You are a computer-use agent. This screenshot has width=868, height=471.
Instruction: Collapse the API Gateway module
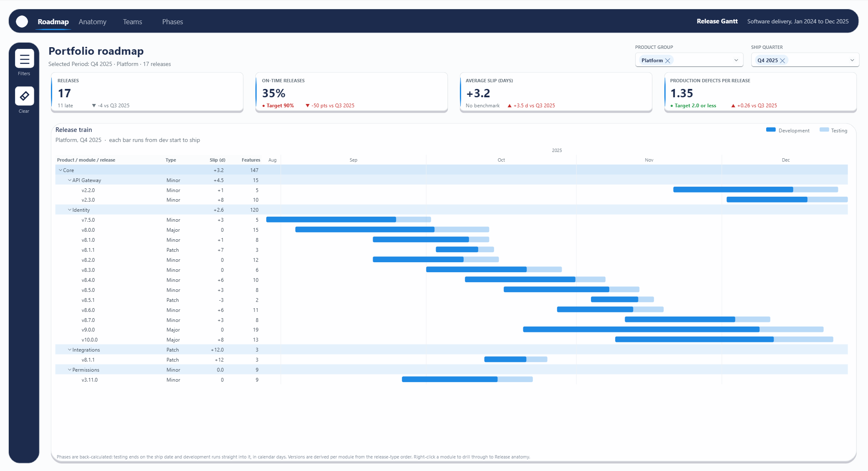point(70,180)
